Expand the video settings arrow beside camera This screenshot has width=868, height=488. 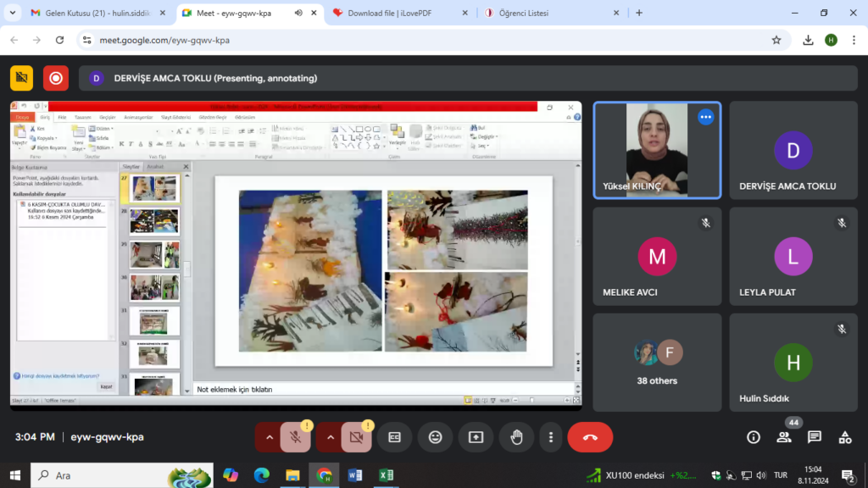point(331,437)
